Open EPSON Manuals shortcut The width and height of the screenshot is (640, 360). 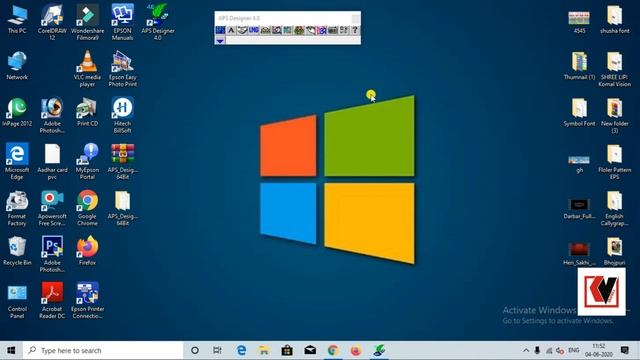click(x=122, y=22)
